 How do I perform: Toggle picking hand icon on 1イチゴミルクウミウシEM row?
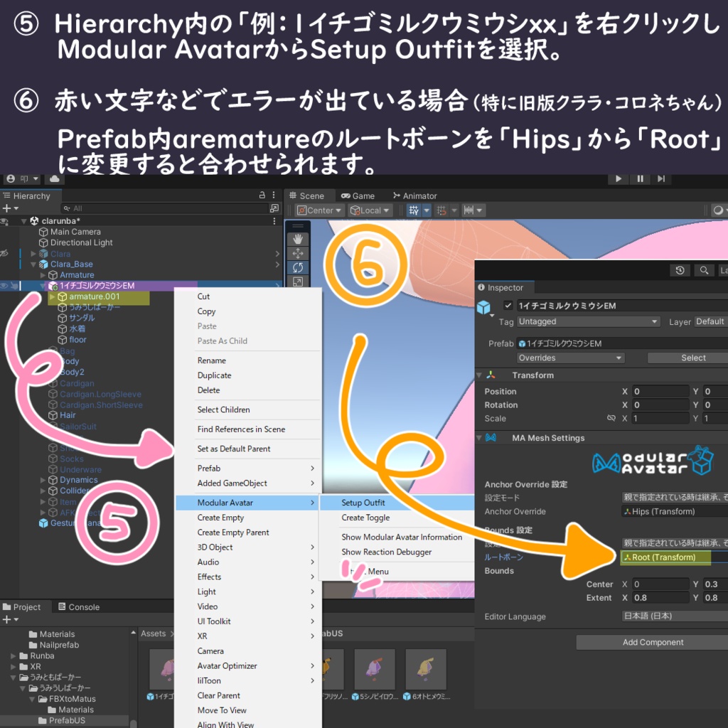[14, 286]
